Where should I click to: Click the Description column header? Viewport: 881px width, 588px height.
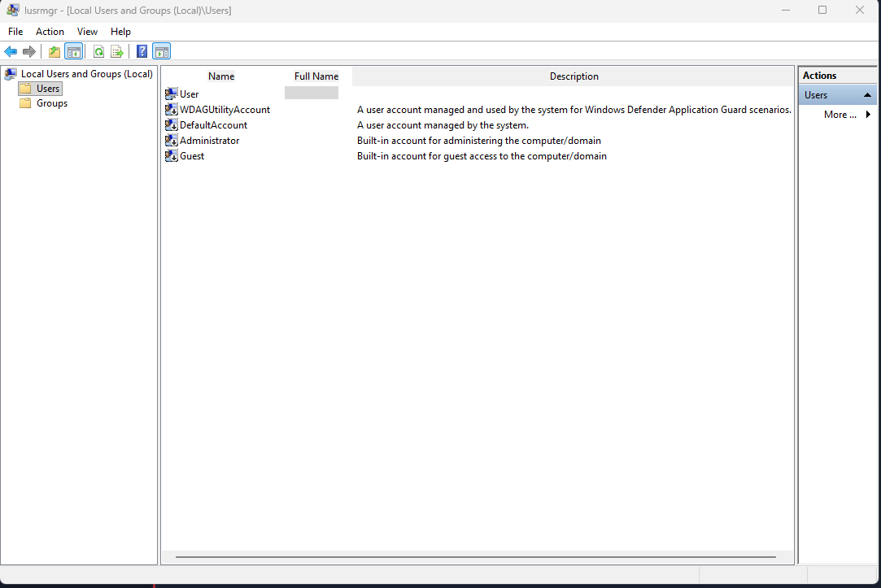[x=574, y=76]
